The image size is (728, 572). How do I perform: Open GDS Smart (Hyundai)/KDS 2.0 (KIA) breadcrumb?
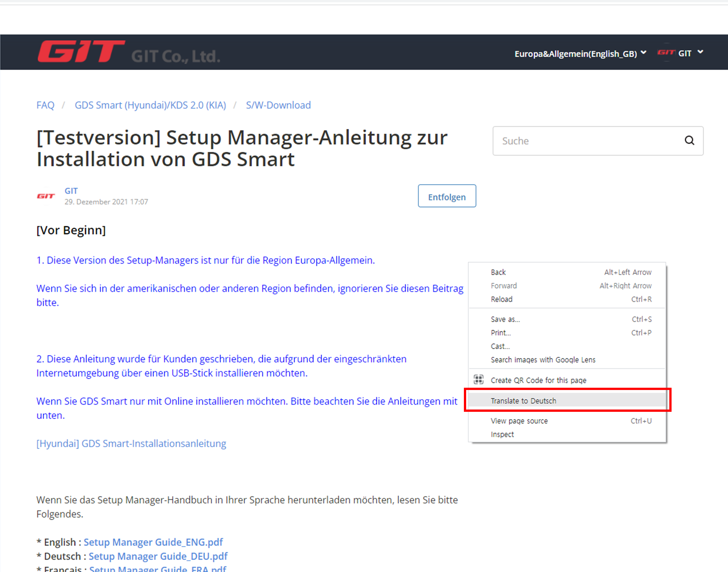150,105
